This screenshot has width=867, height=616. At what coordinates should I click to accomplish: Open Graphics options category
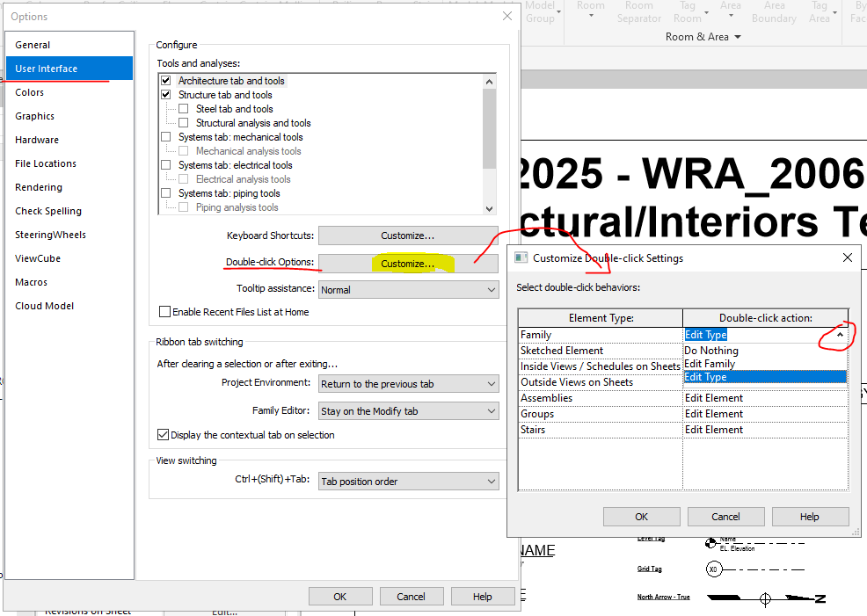click(x=69, y=116)
